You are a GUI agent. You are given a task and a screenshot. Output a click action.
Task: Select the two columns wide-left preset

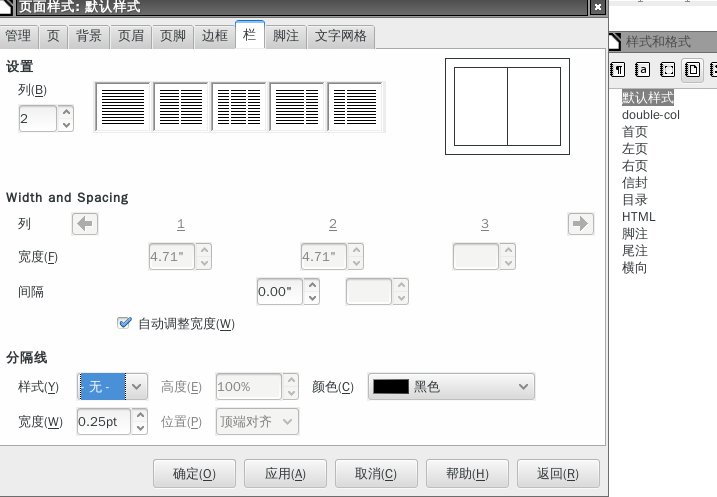[x=297, y=107]
